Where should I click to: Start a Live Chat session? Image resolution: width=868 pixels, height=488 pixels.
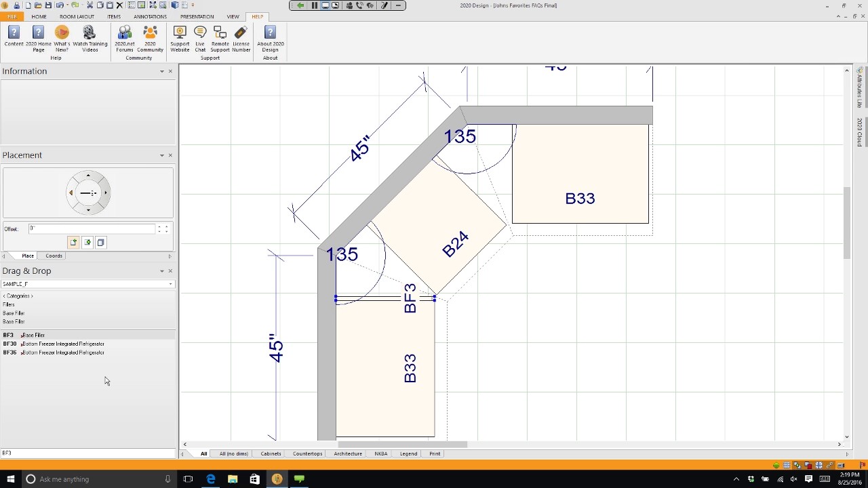(x=200, y=38)
